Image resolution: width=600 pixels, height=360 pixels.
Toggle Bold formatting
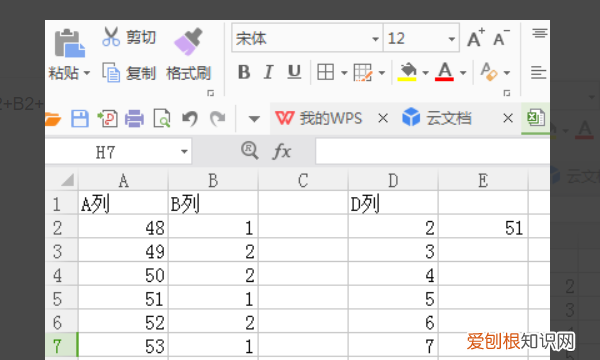pos(244,72)
